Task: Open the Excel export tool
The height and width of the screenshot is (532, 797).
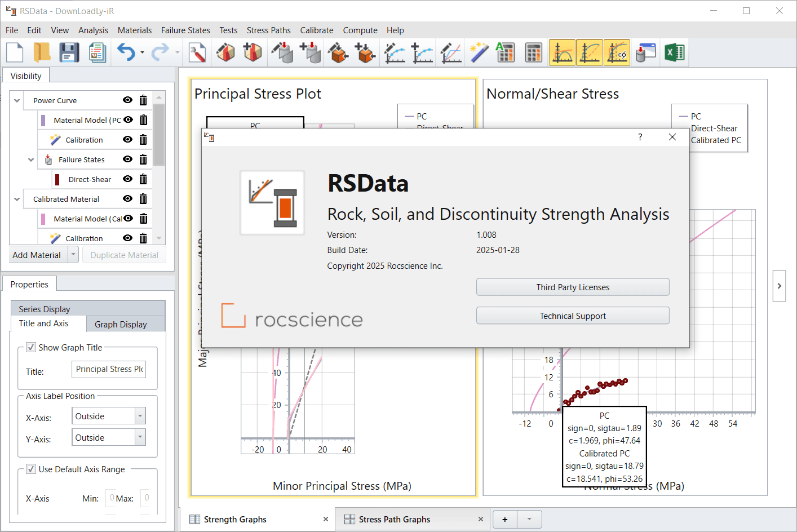Action: click(674, 52)
